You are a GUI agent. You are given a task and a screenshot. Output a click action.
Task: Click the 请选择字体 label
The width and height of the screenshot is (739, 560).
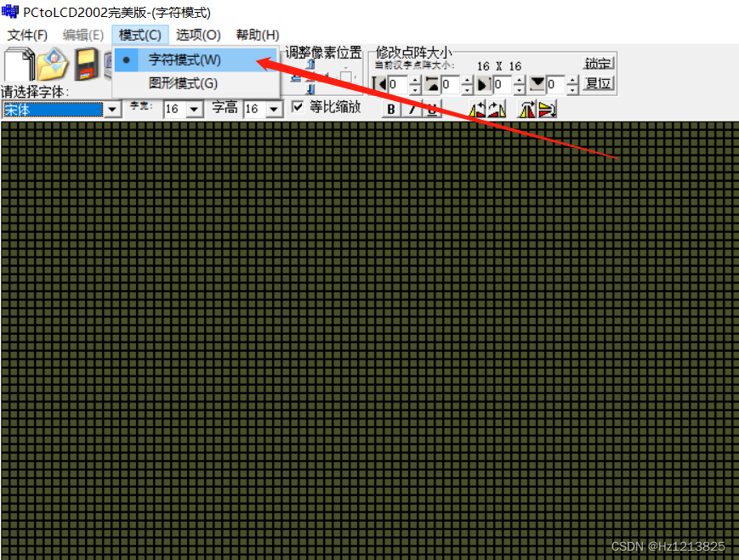(x=35, y=92)
